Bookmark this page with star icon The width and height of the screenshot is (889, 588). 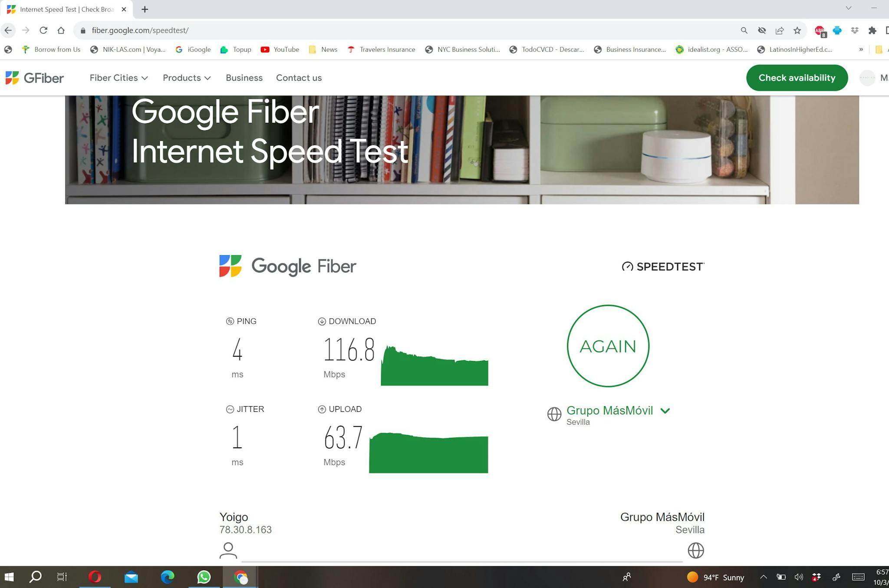797,30
